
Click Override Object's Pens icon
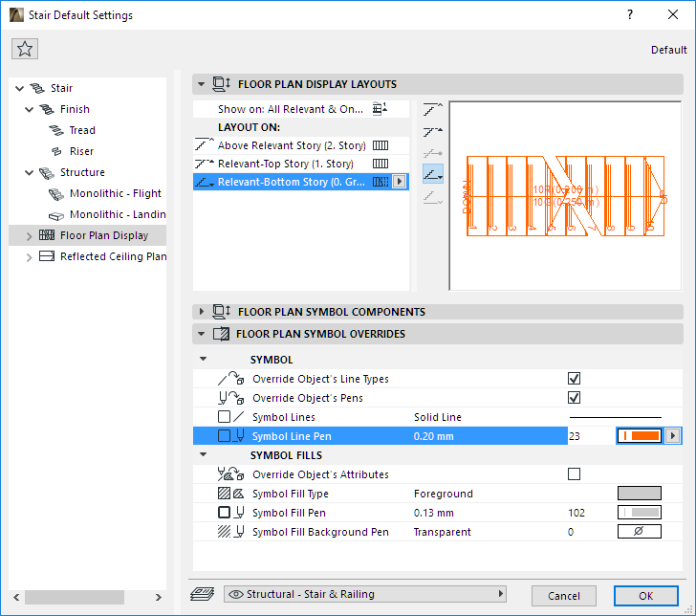click(x=230, y=398)
